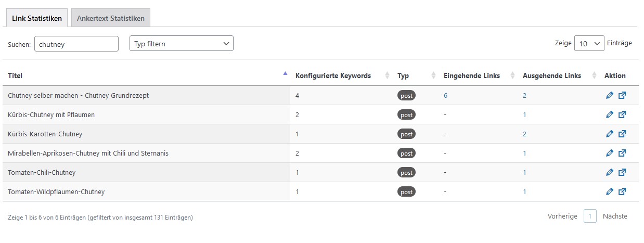Switch to Ankertext Statistiken tab
This screenshot has width=644, height=243.
[111, 18]
